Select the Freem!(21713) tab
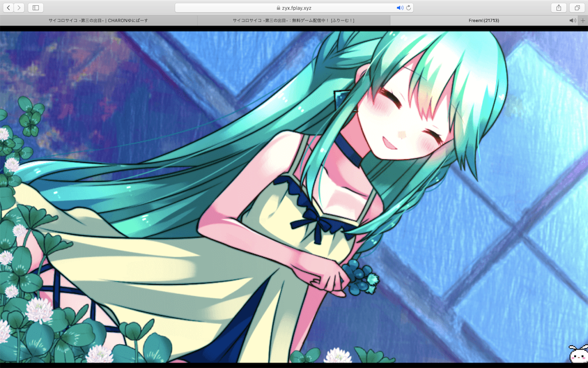 [483, 20]
